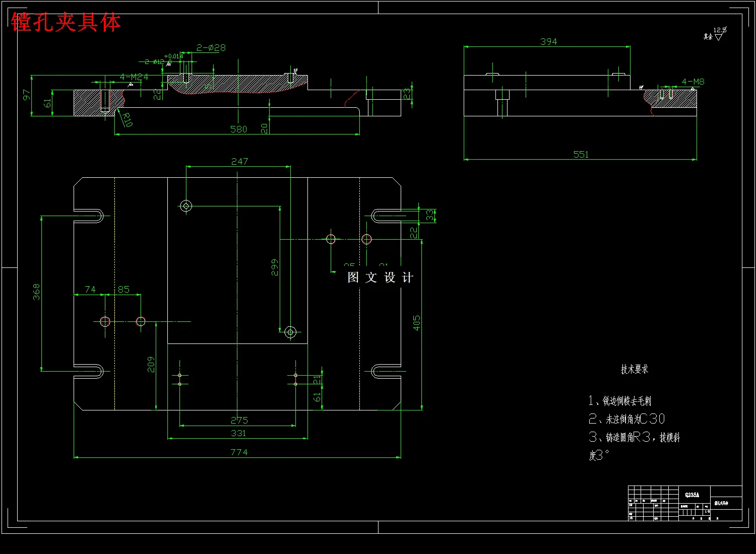Select the 74 horizontal dimension
This screenshot has width=756, height=554.
(90, 289)
